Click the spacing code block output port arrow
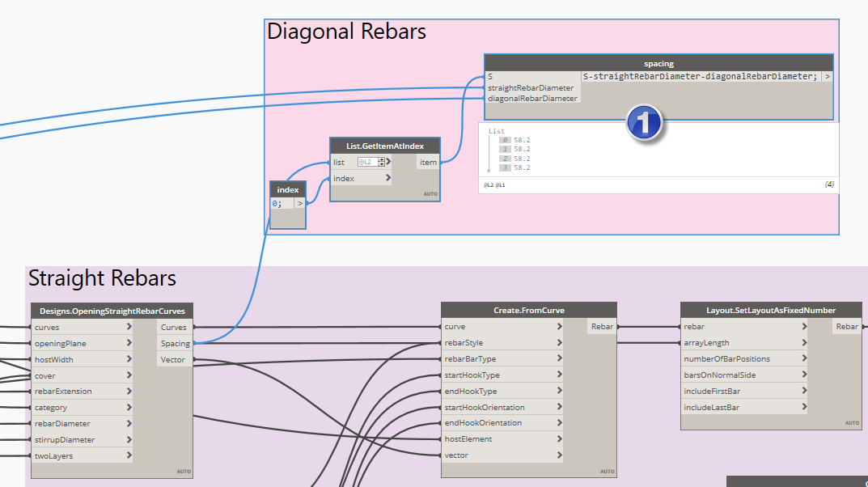The height and width of the screenshot is (487, 868). click(x=827, y=77)
